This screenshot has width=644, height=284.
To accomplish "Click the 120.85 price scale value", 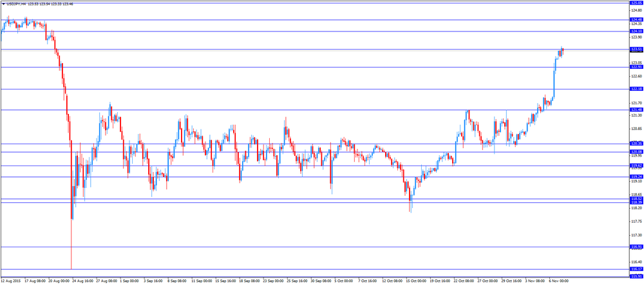I will pos(636,129).
